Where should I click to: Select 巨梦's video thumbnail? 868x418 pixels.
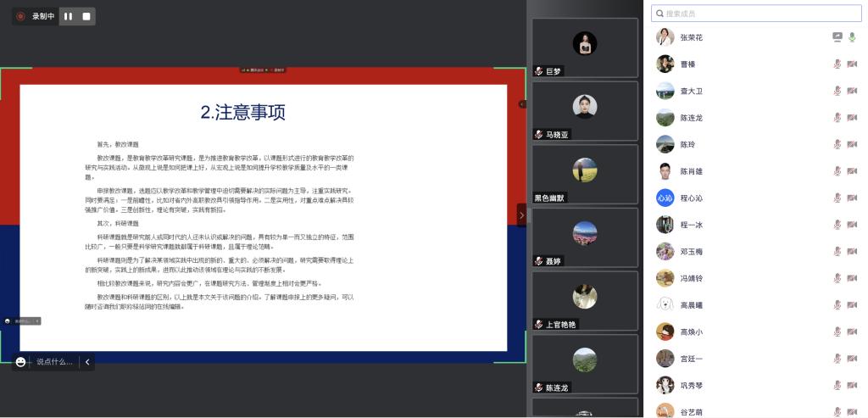(585, 47)
